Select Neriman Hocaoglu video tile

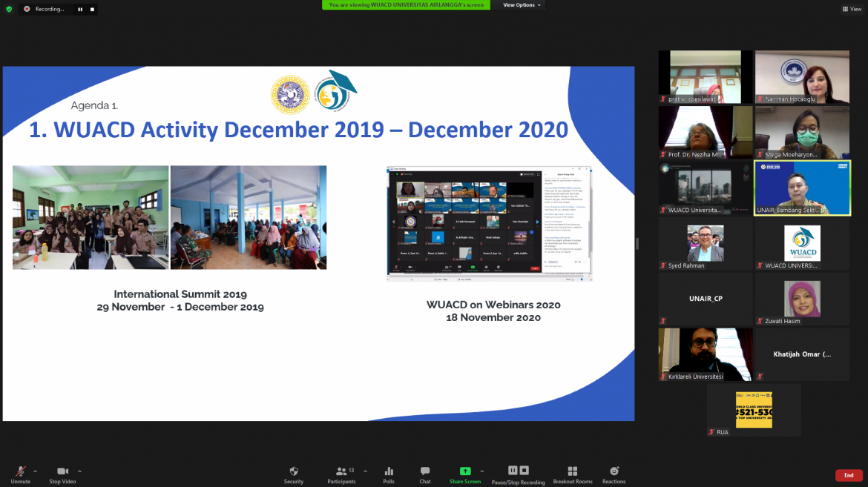point(802,77)
